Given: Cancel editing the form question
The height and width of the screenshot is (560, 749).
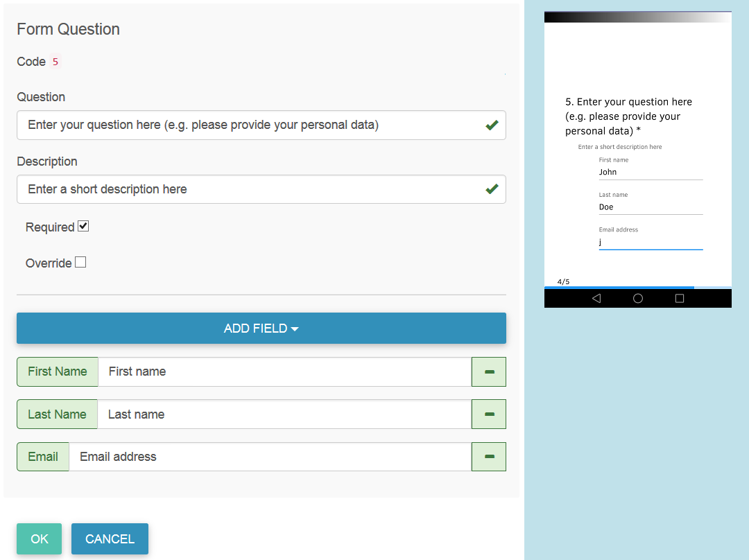Looking at the screenshot, I should pos(110,539).
